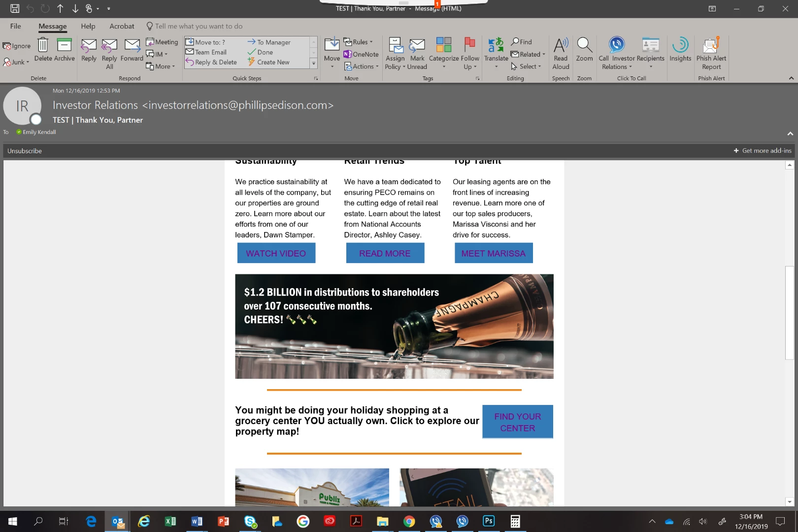
Task: Start Read Aloud speech
Action: pyautogui.click(x=561, y=54)
